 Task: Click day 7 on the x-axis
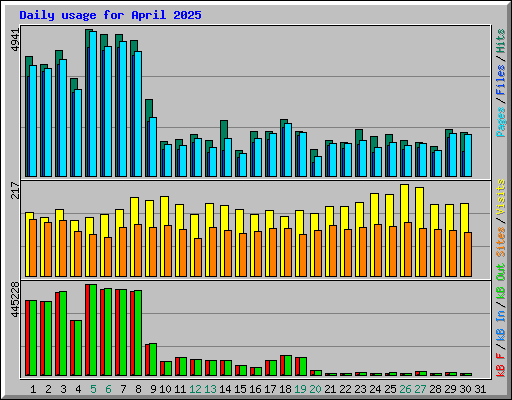click(123, 389)
